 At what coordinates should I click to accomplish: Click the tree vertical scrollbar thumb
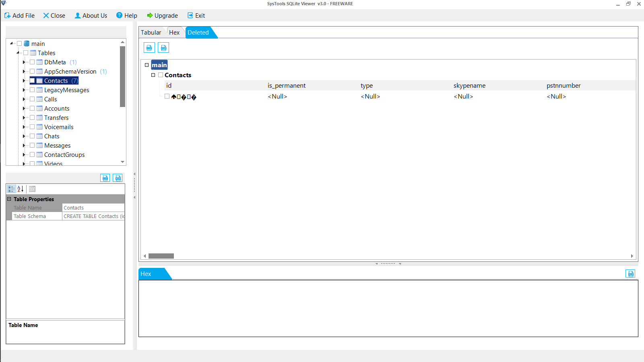[x=122, y=76]
